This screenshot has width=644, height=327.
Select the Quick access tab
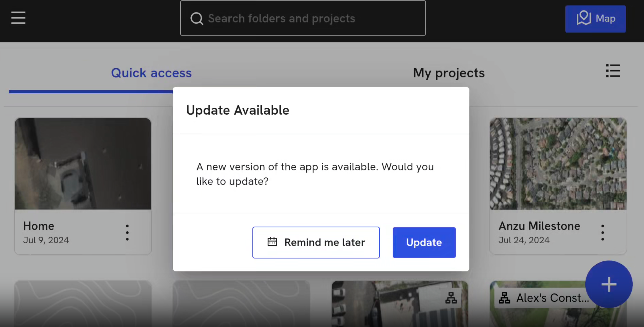151,73
